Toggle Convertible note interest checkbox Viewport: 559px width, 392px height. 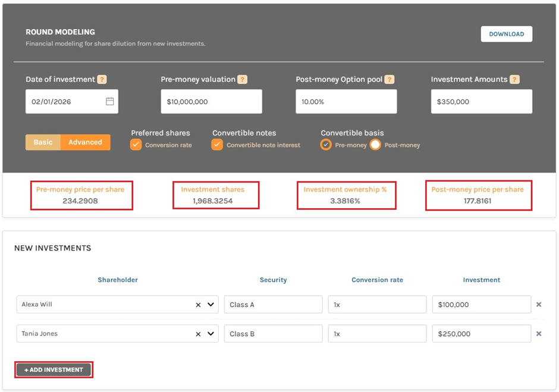tap(217, 145)
